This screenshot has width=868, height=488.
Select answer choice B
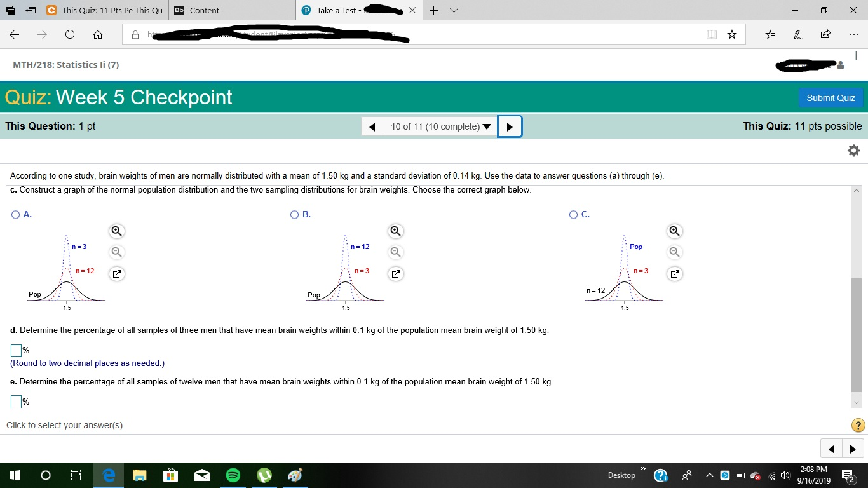(294, 214)
